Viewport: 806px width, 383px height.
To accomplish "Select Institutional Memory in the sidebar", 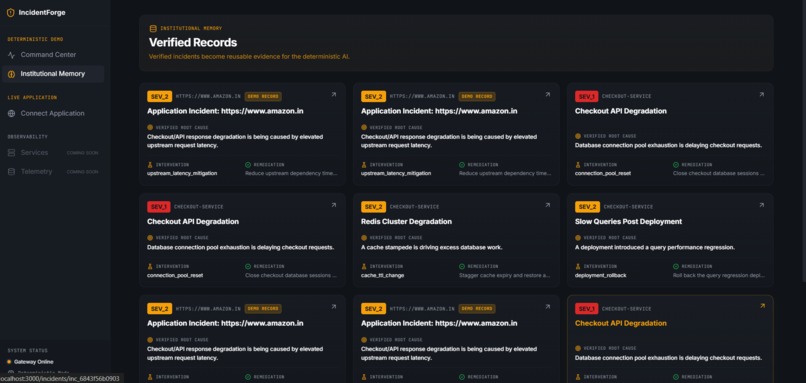I will 52,74.
